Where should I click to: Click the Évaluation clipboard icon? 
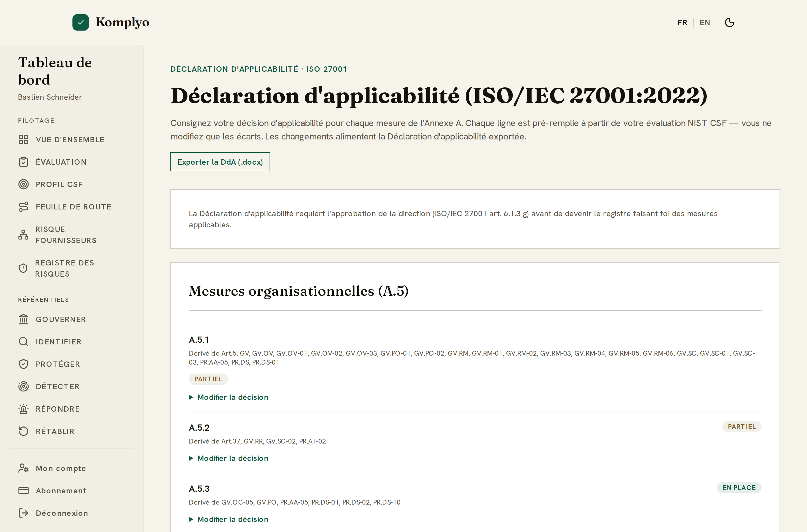click(x=24, y=162)
